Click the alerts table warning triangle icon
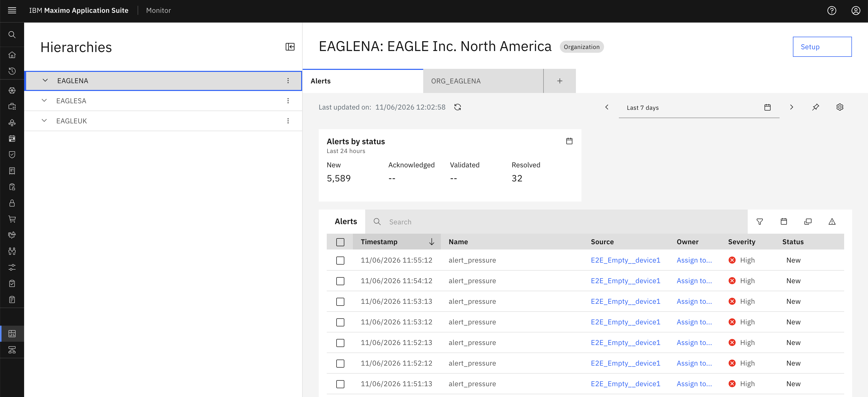Image resolution: width=868 pixels, height=397 pixels. pyautogui.click(x=832, y=222)
